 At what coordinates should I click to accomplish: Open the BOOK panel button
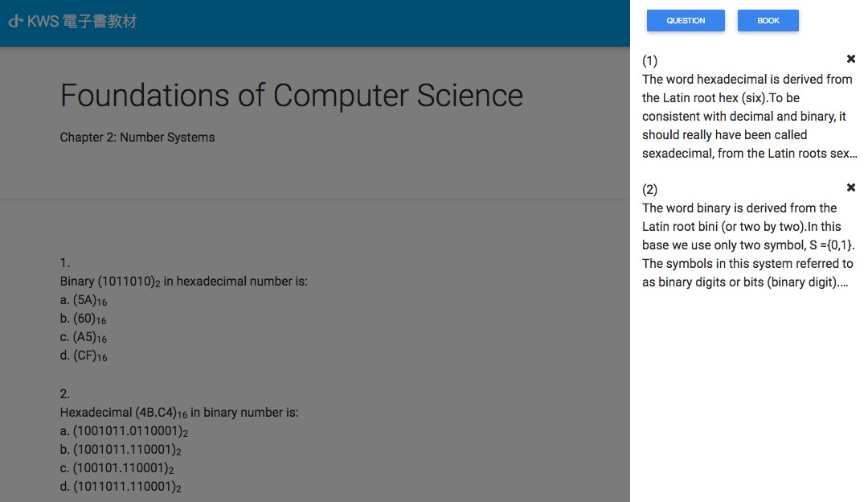(768, 20)
